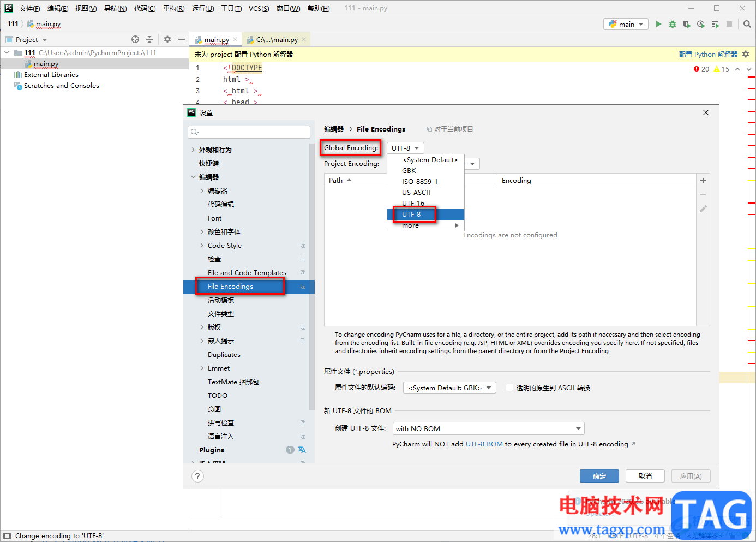Viewport: 756px width, 542px height.
Task: Expand the 外观和行为 settings section
Action: click(193, 150)
